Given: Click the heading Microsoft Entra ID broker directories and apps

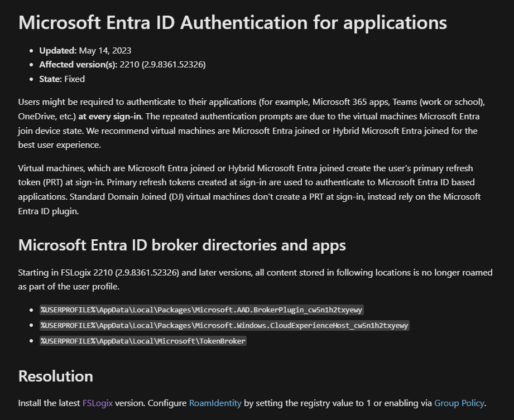Looking at the screenshot, I should (x=182, y=245).
